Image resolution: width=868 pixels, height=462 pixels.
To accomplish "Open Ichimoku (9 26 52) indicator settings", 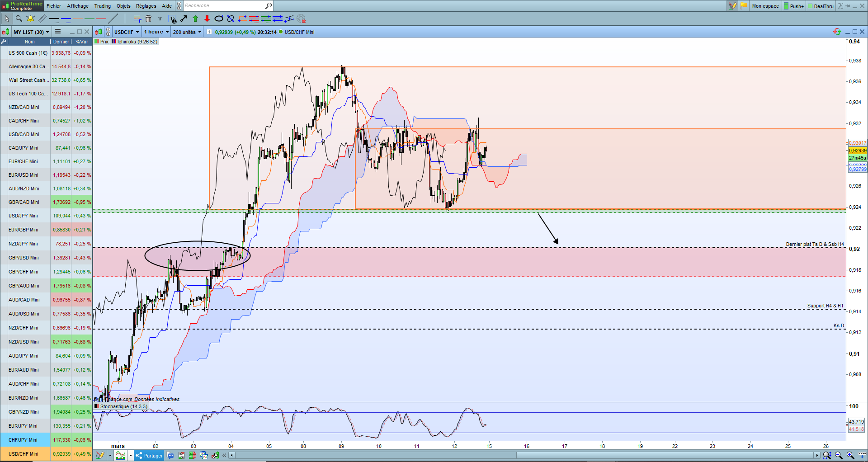I will 134,42.
